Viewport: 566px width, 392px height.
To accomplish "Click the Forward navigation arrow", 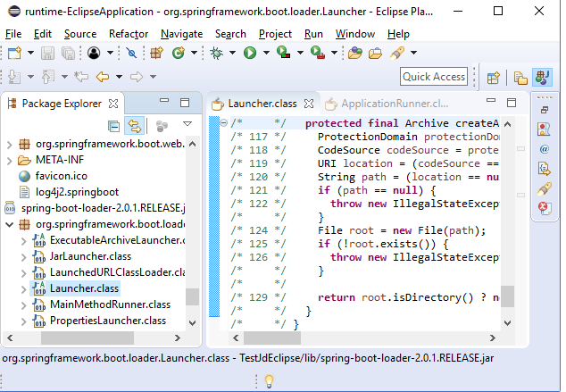I will click(137, 77).
